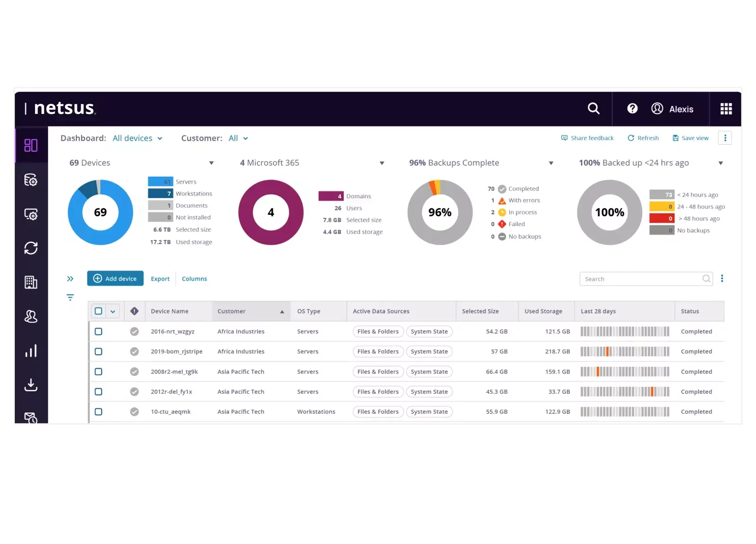
Task: Open the sync arrows icon in the sidebar
Action: (31, 248)
